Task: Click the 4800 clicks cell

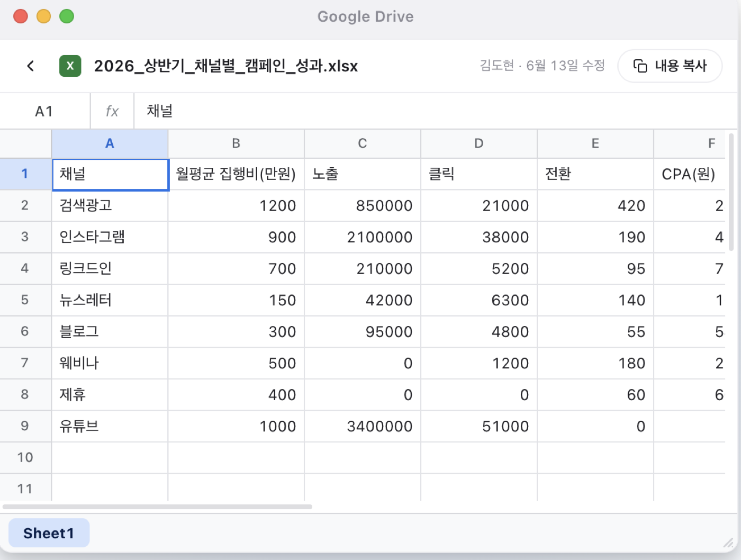Action: point(479,331)
